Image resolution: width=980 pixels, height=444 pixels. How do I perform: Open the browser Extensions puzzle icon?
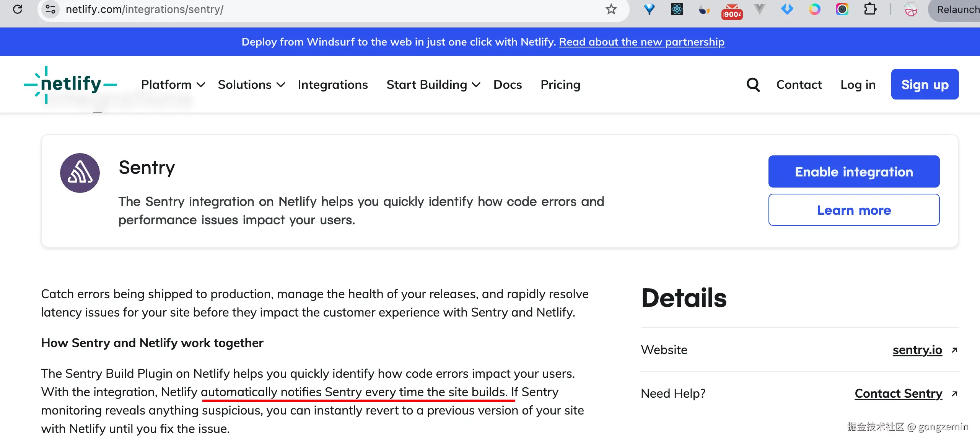coord(870,9)
